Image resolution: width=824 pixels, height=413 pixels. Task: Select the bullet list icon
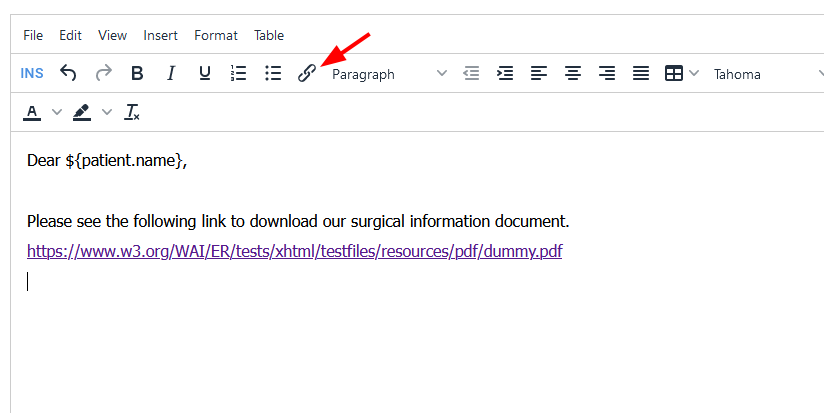click(272, 73)
